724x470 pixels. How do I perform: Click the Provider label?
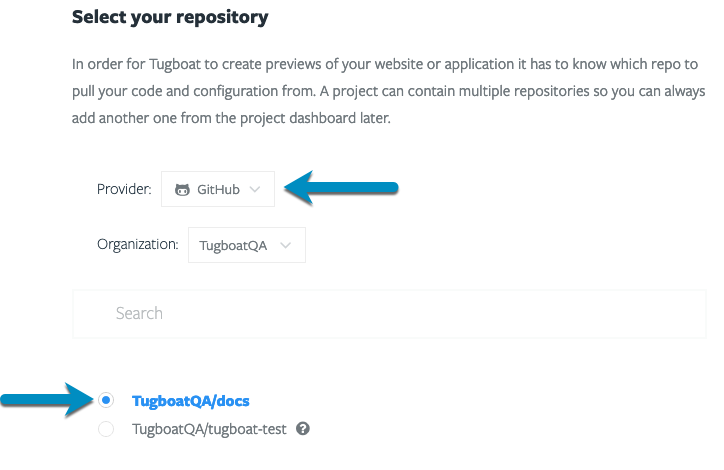click(x=124, y=189)
